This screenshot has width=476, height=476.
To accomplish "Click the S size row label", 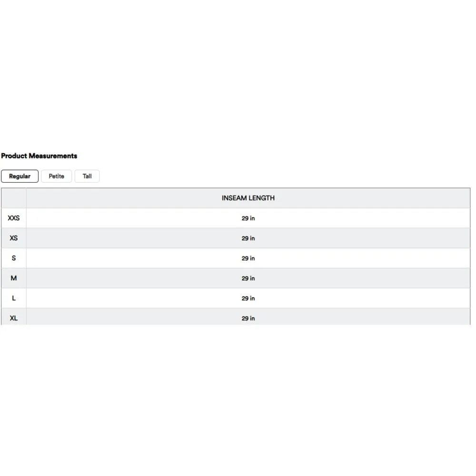I will coord(13,258).
